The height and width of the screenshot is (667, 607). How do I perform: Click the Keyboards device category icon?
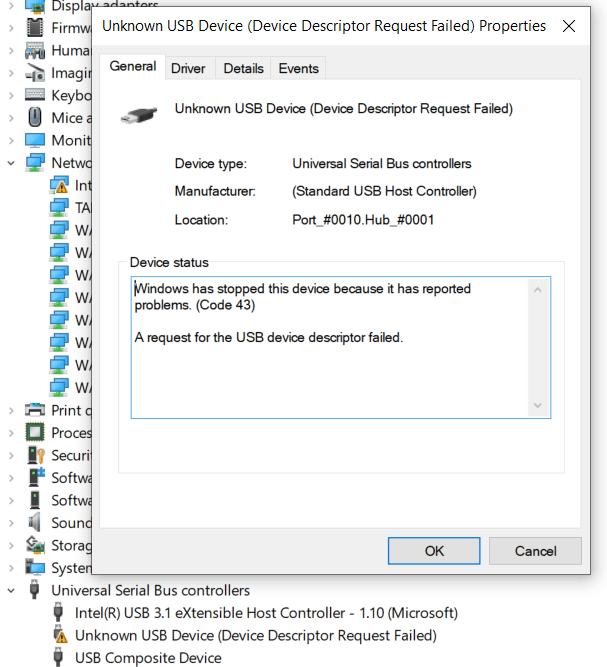tap(35, 95)
